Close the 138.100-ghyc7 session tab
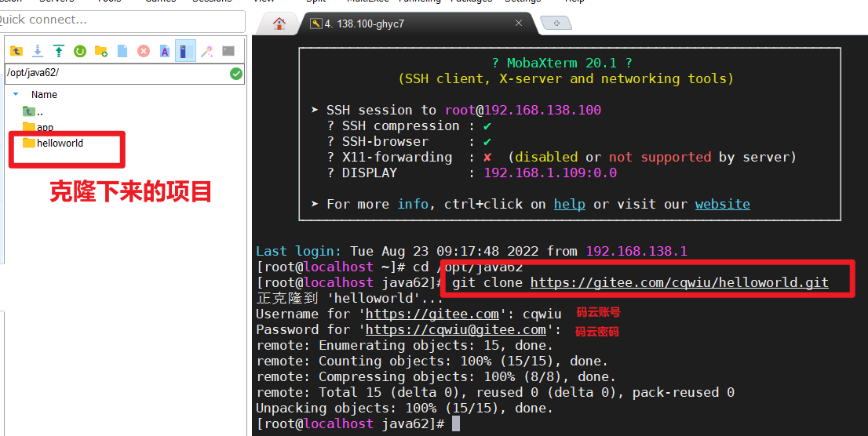The width and height of the screenshot is (868, 436). 519,24
